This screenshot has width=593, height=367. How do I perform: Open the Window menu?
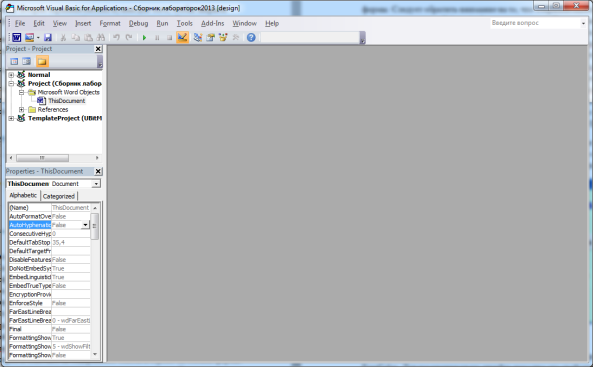click(x=244, y=23)
